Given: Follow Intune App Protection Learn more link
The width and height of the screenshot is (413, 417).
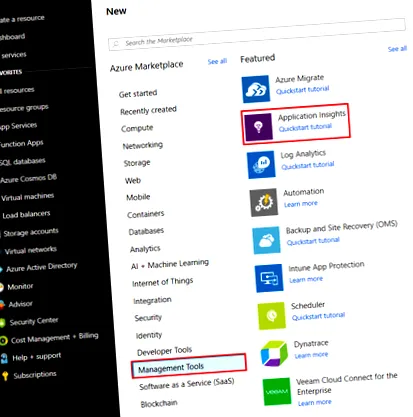Looking at the screenshot, I should tap(306, 280).
